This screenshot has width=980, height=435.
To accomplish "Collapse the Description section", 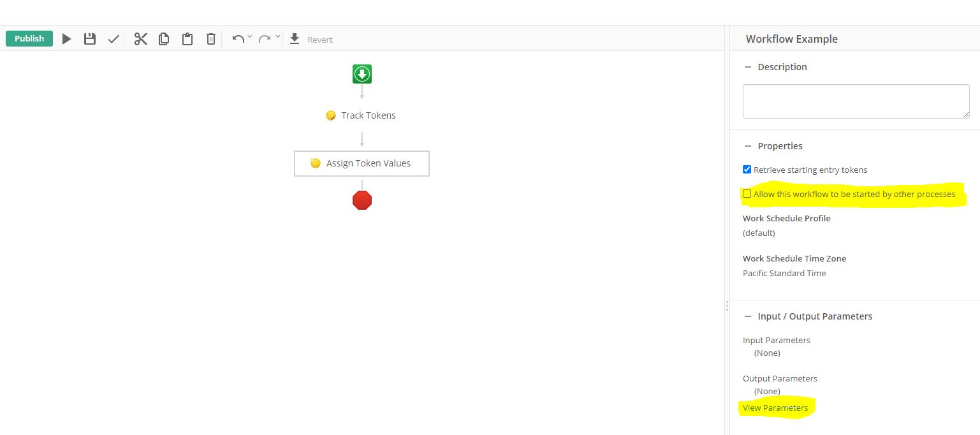I will point(748,67).
